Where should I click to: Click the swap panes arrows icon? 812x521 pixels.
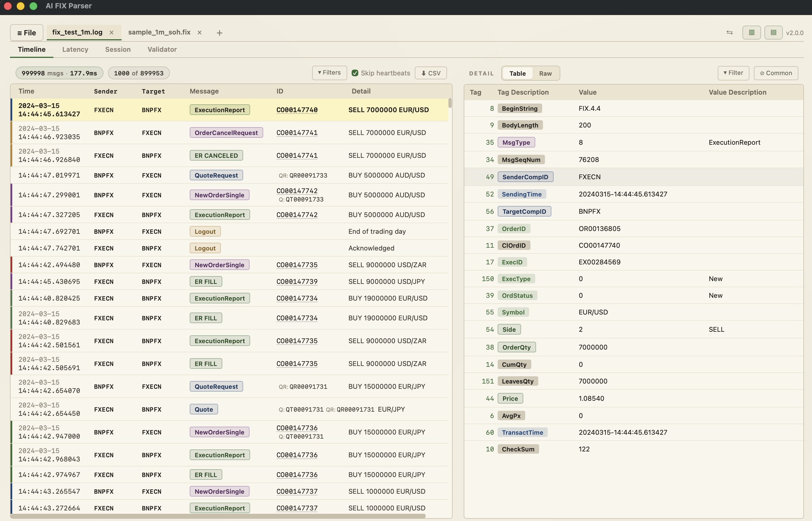pyautogui.click(x=729, y=33)
